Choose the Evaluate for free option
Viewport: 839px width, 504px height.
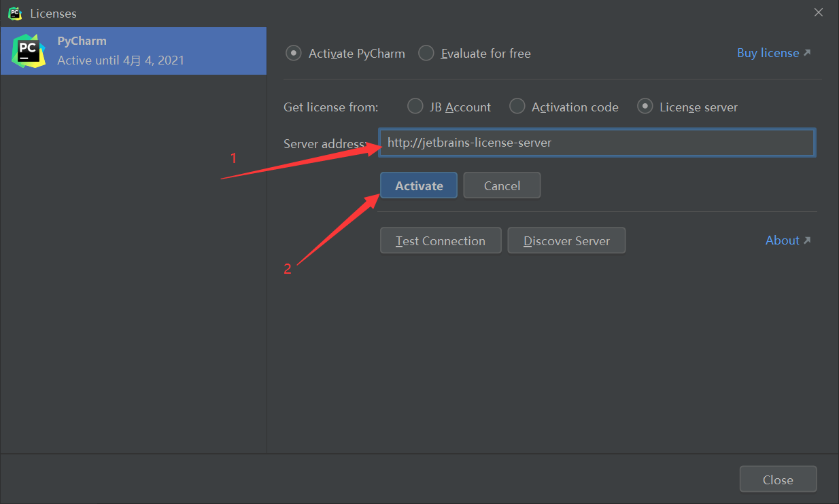(x=426, y=53)
